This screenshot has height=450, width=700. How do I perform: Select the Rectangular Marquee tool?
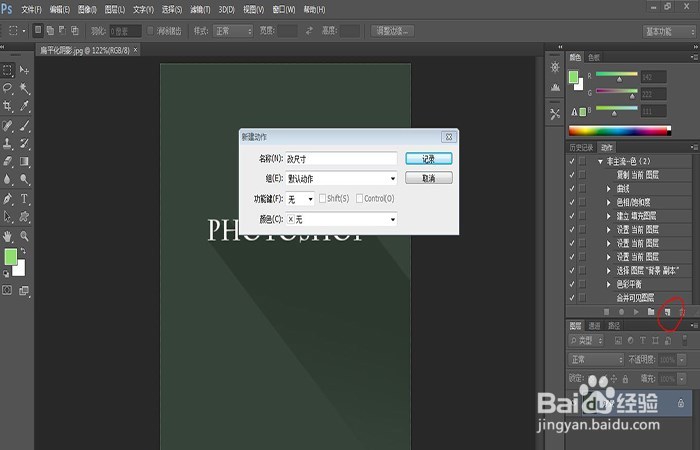[8, 70]
